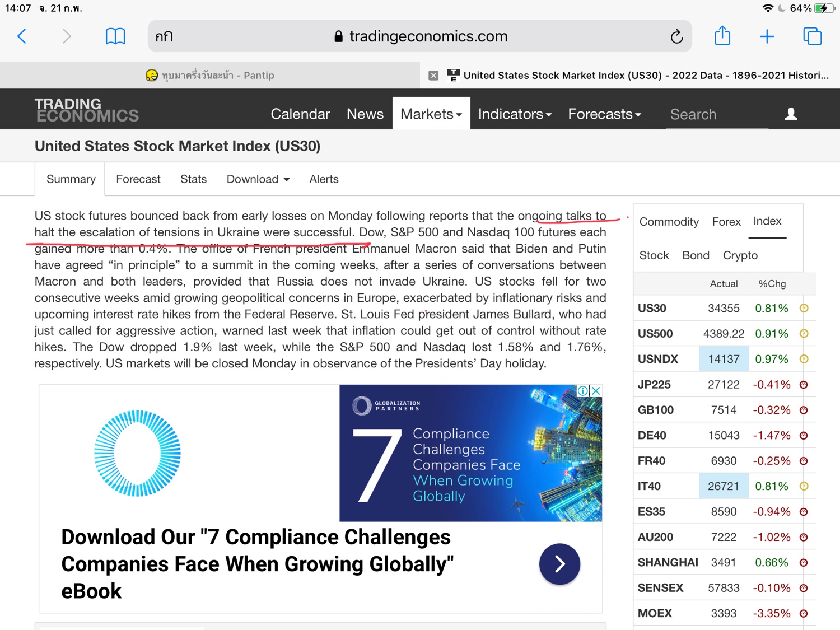The width and height of the screenshot is (840, 630).
Task: Open the ad info (i) icon
Action: tap(583, 391)
